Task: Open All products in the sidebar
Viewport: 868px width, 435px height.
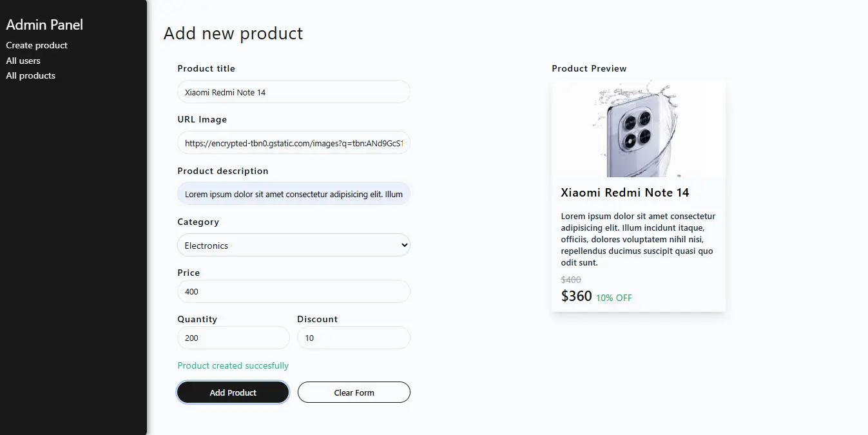Action: 31,75
